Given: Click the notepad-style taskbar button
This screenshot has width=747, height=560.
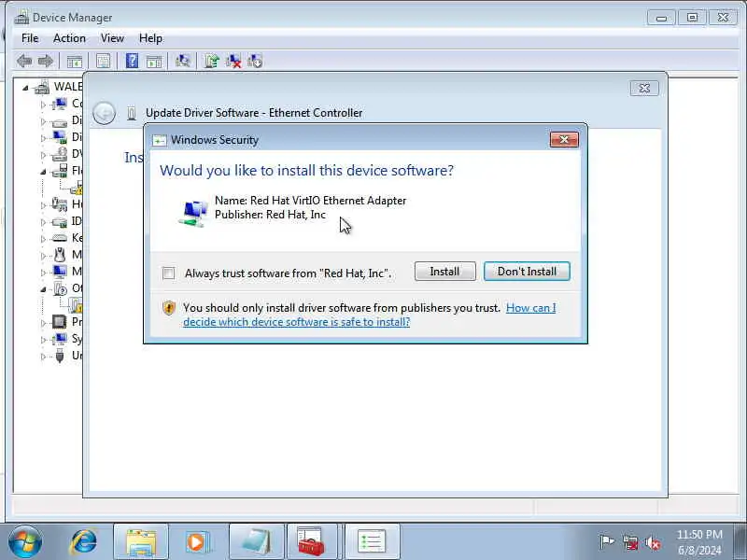Looking at the screenshot, I should pos(256,542).
